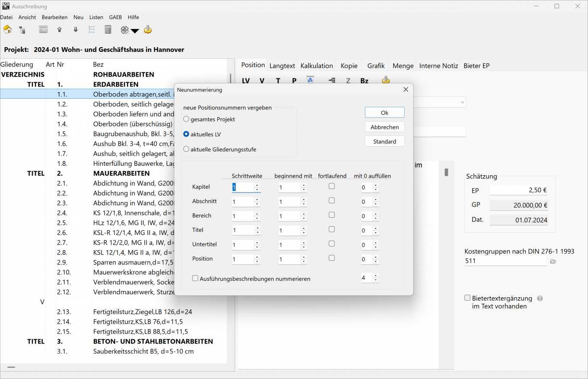Click spinner showing 4 for Ausführungsbeschreibungen
The image size is (588, 379).
370,278
